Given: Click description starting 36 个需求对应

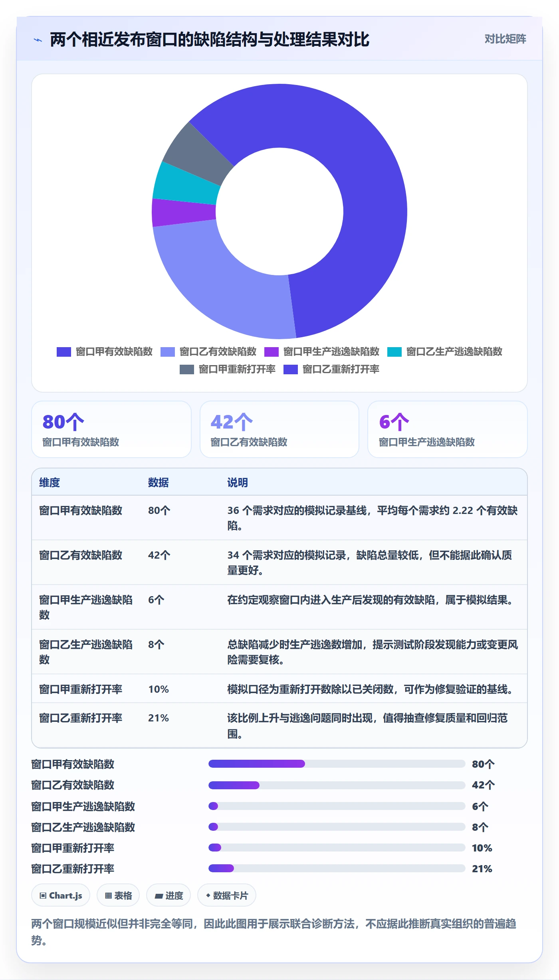Looking at the screenshot, I should [373, 518].
